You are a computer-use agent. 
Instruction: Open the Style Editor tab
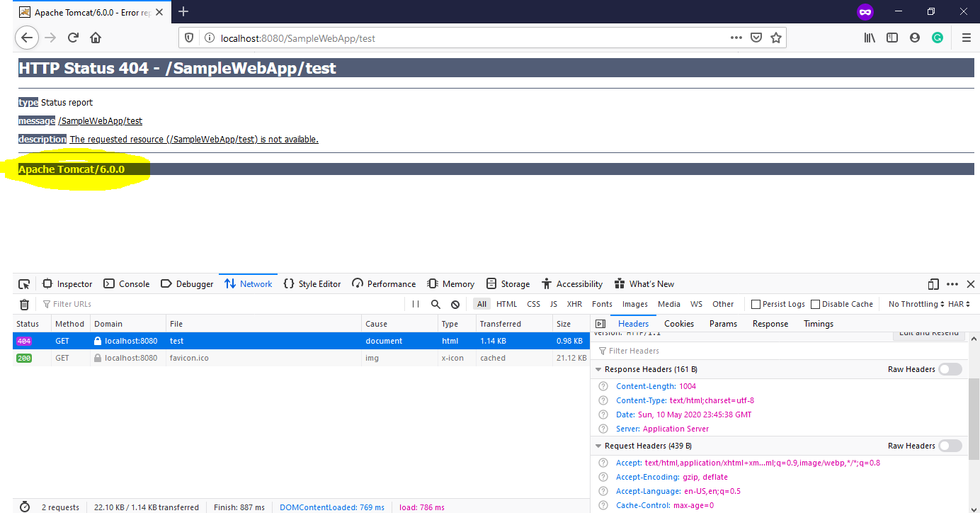click(312, 284)
